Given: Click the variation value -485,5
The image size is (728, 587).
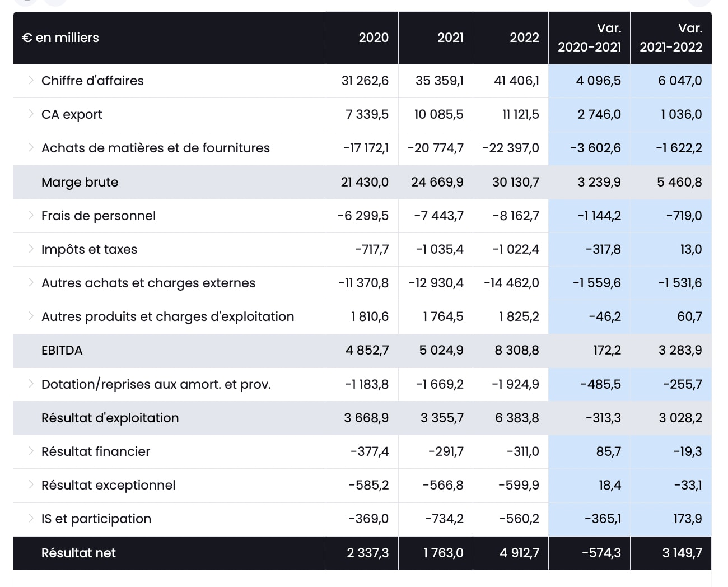Looking at the screenshot, I should pos(600,384).
